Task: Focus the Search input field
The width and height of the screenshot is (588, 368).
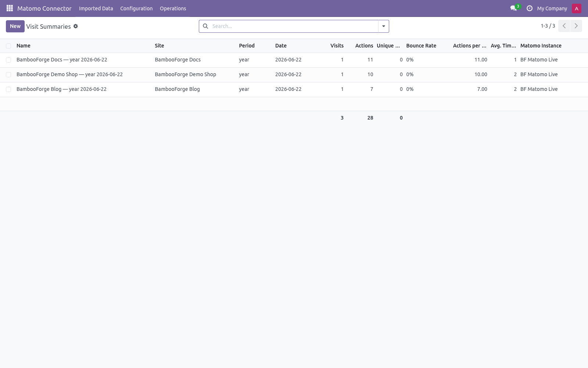Action: 293,26
